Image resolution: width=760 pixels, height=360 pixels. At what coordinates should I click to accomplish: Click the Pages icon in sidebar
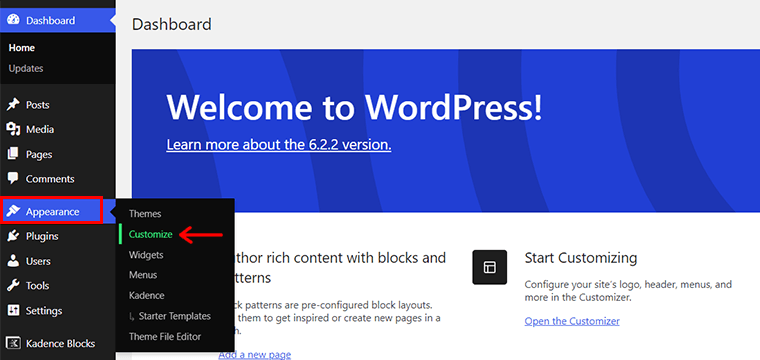coord(14,154)
